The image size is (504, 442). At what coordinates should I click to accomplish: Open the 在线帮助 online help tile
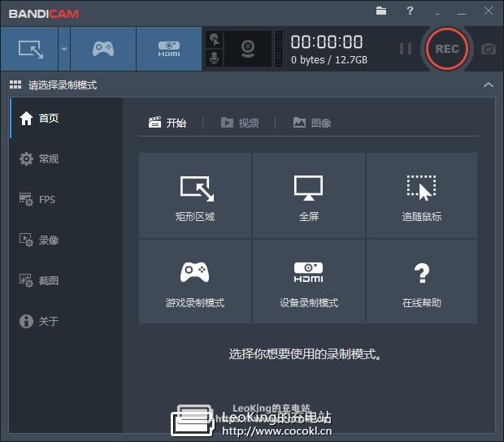pos(422,281)
